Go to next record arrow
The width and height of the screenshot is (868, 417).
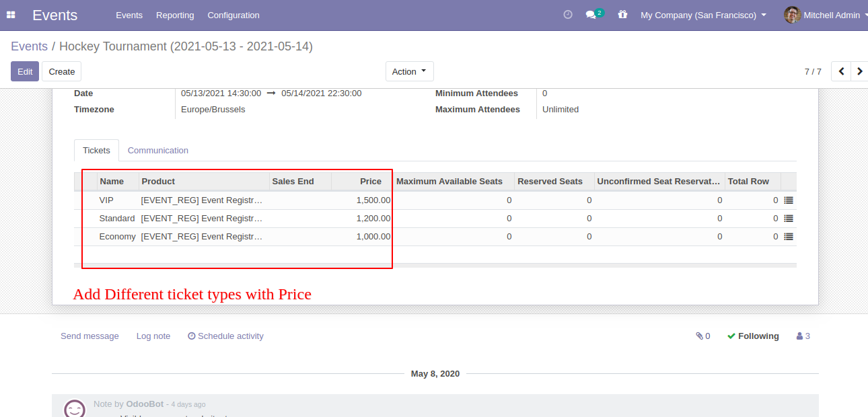[859, 71]
